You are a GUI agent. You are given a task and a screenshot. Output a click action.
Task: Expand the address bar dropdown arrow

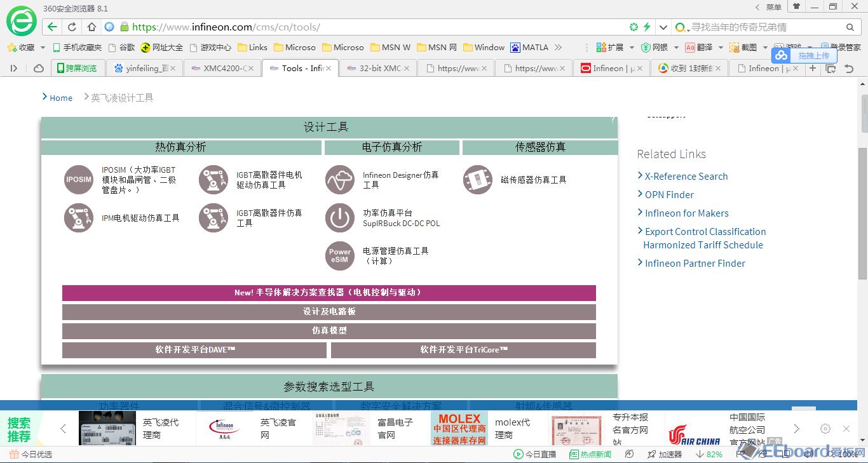[x=663, y=27]
